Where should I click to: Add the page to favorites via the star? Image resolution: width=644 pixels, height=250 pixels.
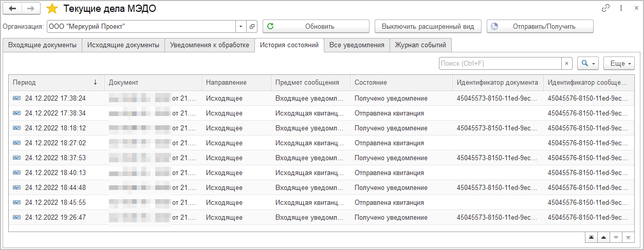52,9
